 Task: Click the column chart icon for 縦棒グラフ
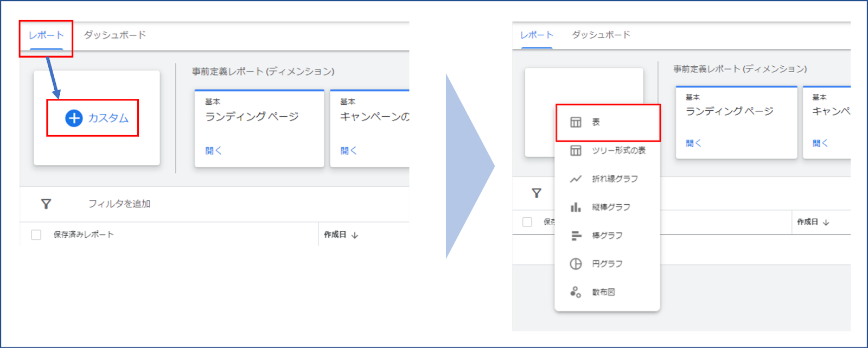tap(576, 207)
